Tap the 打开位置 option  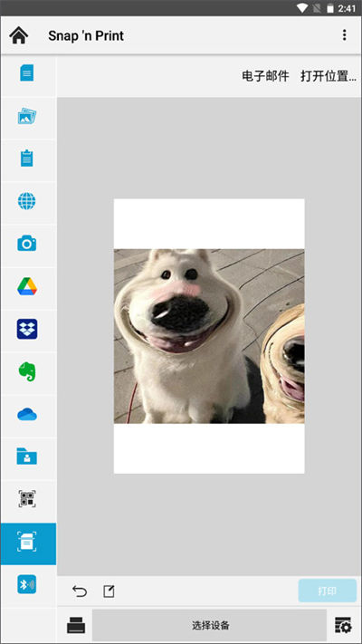click(x=329, y=76)
